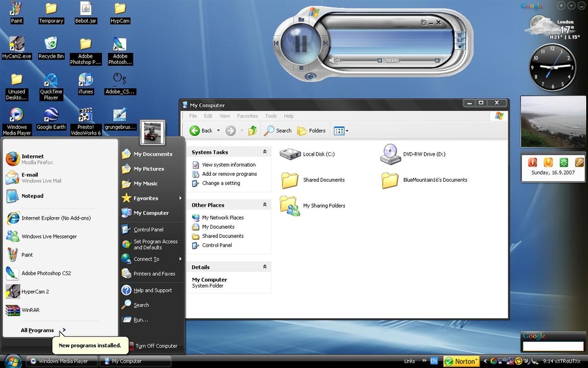
Task: Open Control Panel from Start menu
Action: click(x=148, y=229)
